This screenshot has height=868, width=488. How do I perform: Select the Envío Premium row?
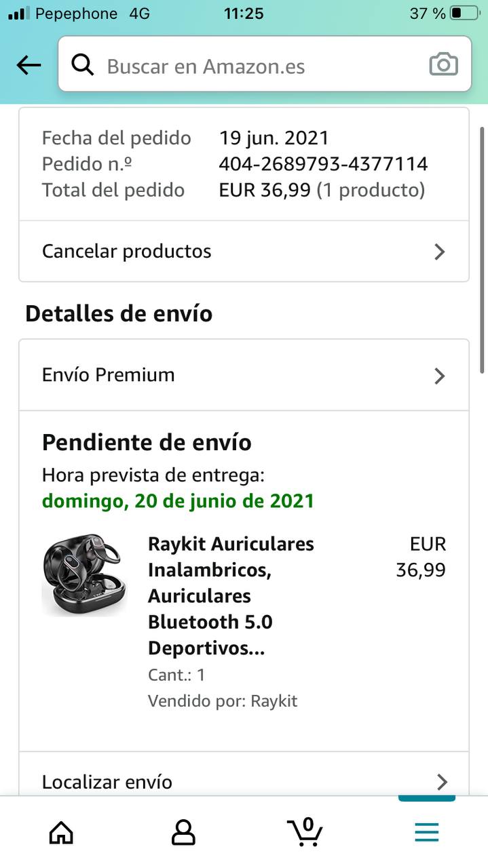(x=244, y=375)
